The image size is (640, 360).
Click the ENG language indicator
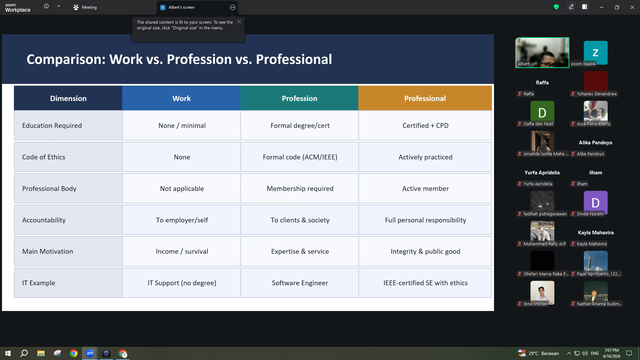pos(595,353)
